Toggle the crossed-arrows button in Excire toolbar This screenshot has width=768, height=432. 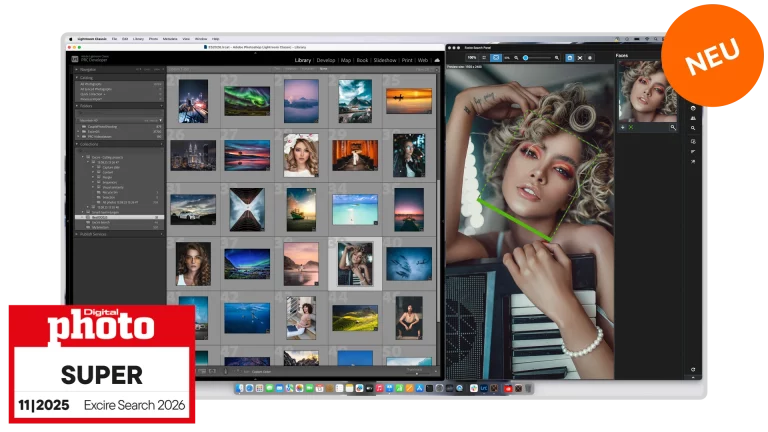coord(579,58)
